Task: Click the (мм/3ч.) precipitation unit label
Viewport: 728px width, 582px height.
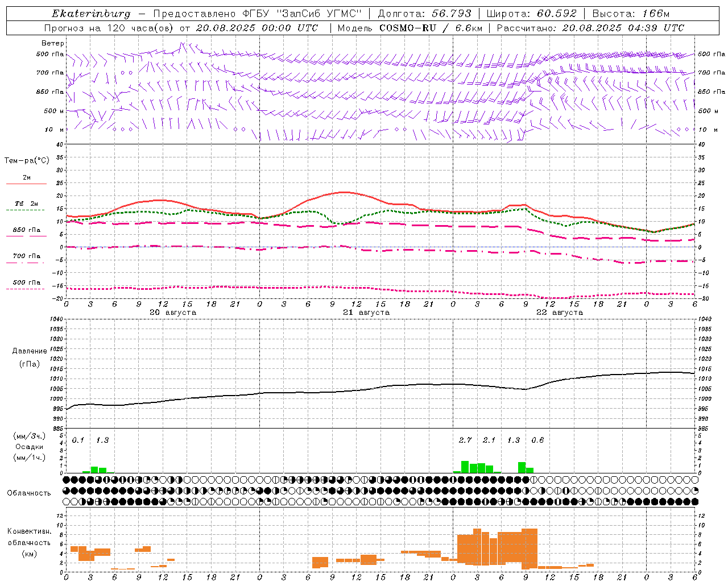Action: click(x=30, y=436)
